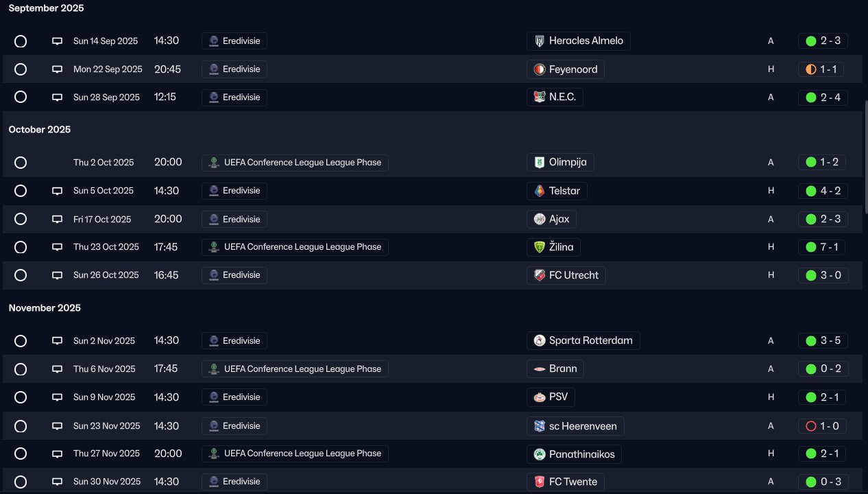Click the Eredivisie tag on sc Heerenveen row
Screen dimensions: 868x494
(234, 426)
